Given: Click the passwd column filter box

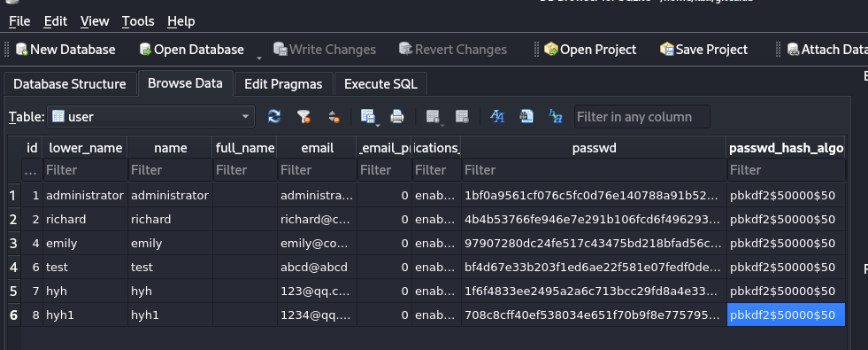Looking at the screenshot, I should [594, 170].
